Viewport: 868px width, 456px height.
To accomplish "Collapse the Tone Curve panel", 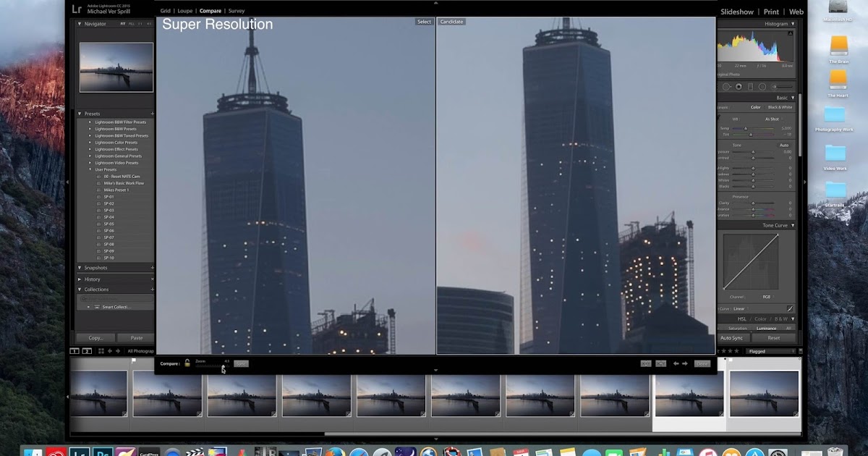I will coord(792,225).
